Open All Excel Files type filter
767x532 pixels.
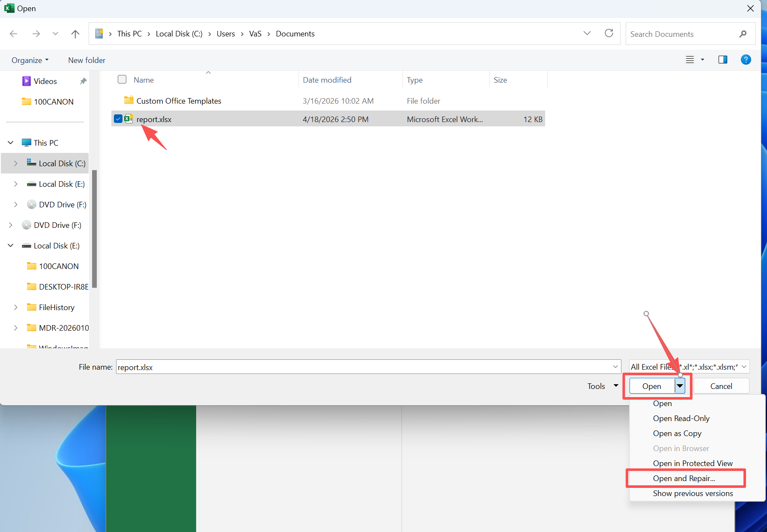tap(689, 367)
